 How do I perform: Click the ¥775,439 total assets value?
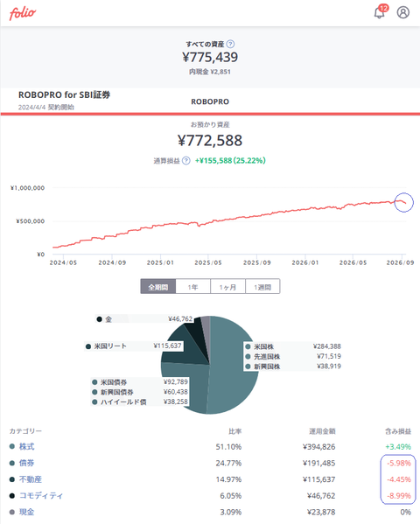[x=210, y=57]
